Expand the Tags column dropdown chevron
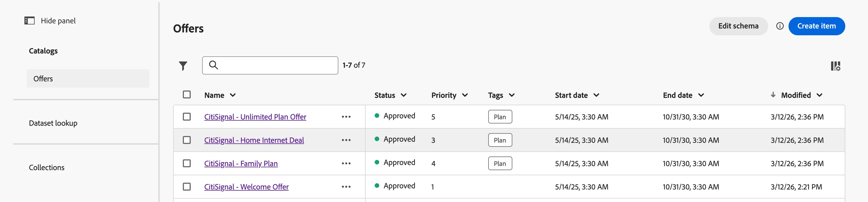The width and height of the screenshot is (868, 202). [x=512, y=95]
